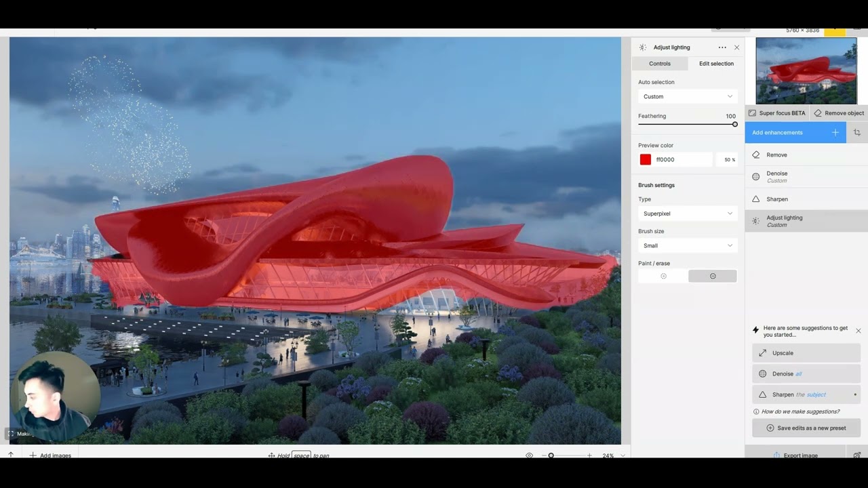
Task: Select the Adjust lighting Custom enhancement row
Action: coord(806,221)
